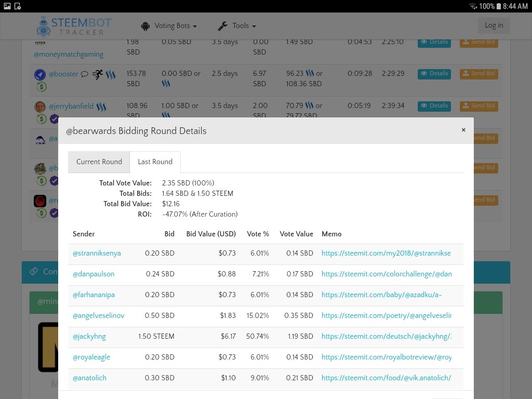Click the @booster avatar icon

point(40,74)
